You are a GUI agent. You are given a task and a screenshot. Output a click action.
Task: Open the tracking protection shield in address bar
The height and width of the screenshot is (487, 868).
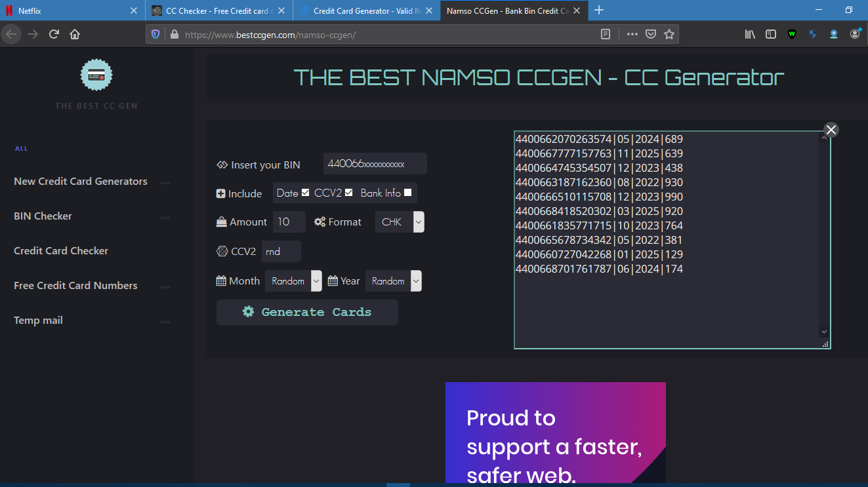point(155,34)
